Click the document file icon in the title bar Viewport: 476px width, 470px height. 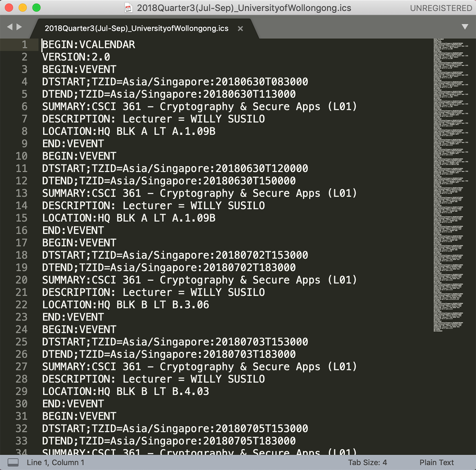pos(128,8)
